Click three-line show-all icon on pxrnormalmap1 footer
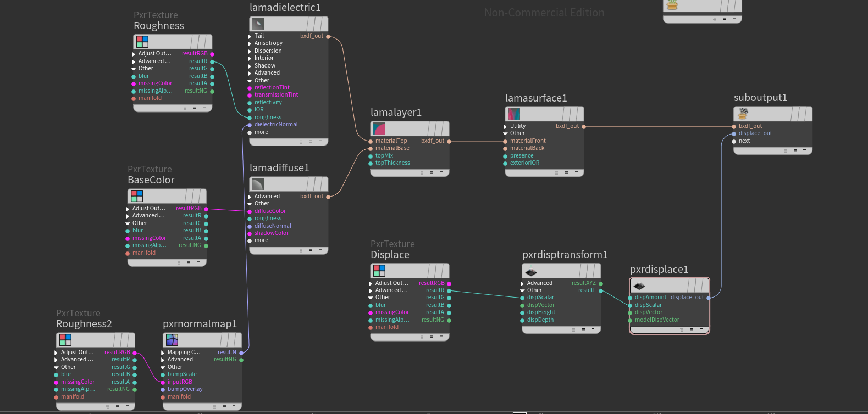Screen dimensions: 868x414 [x=214, y=406]
